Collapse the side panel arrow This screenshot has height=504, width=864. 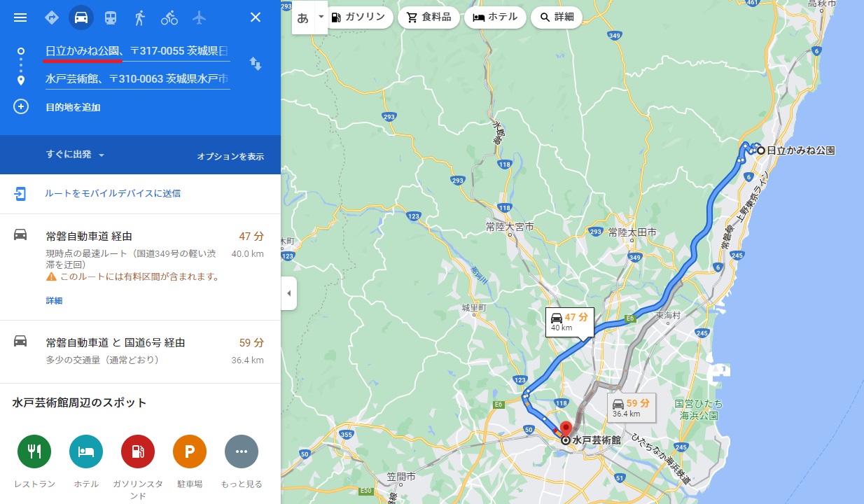click(289, 293)
